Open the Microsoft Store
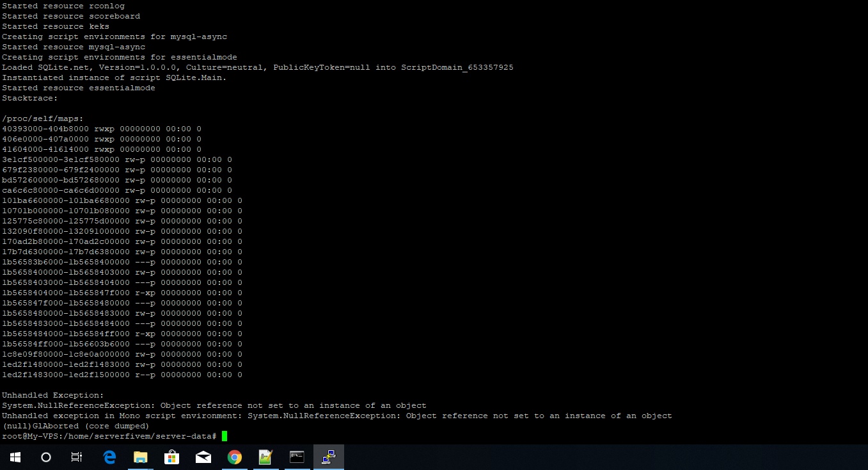The width and height of the screenshot is (868, 470). coord(171,457)
